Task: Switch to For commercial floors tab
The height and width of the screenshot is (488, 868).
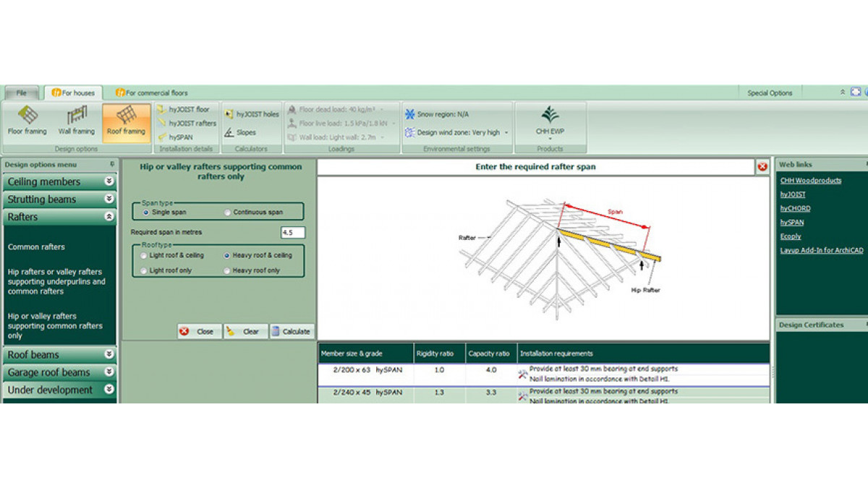Action: pyautogui.click(x=152, y=93)
